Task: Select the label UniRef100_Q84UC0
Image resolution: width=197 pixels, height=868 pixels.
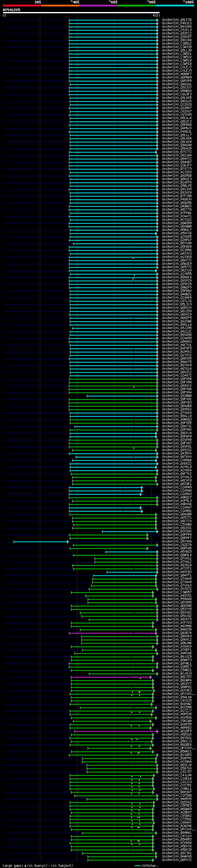Action: pyautogui.click(x=177, y=386)
